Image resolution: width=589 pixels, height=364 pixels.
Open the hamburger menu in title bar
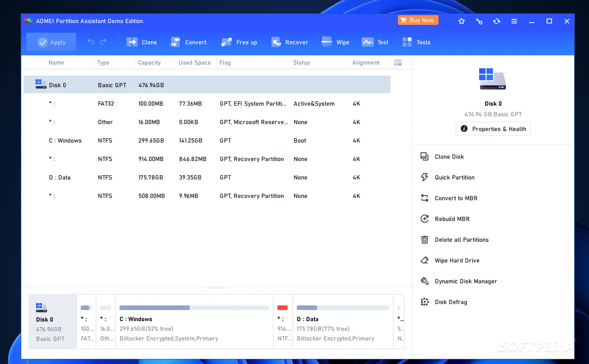point(514,21)
